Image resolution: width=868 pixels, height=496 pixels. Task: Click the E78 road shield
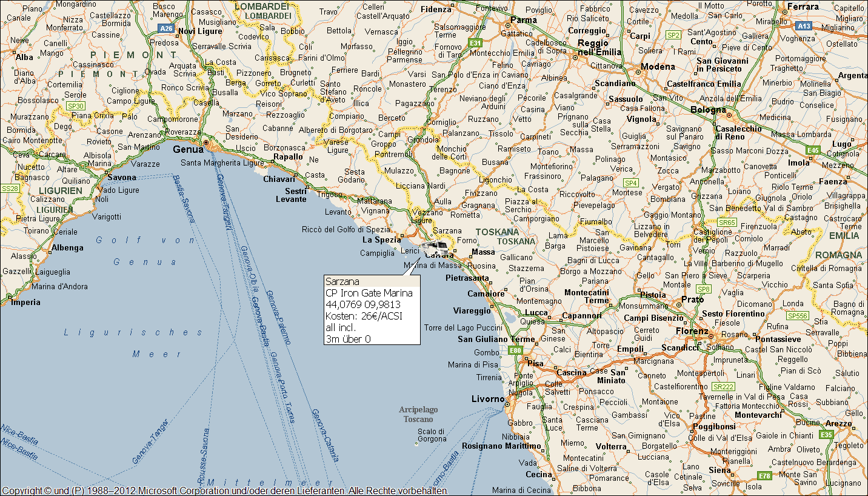click(764, 476)
